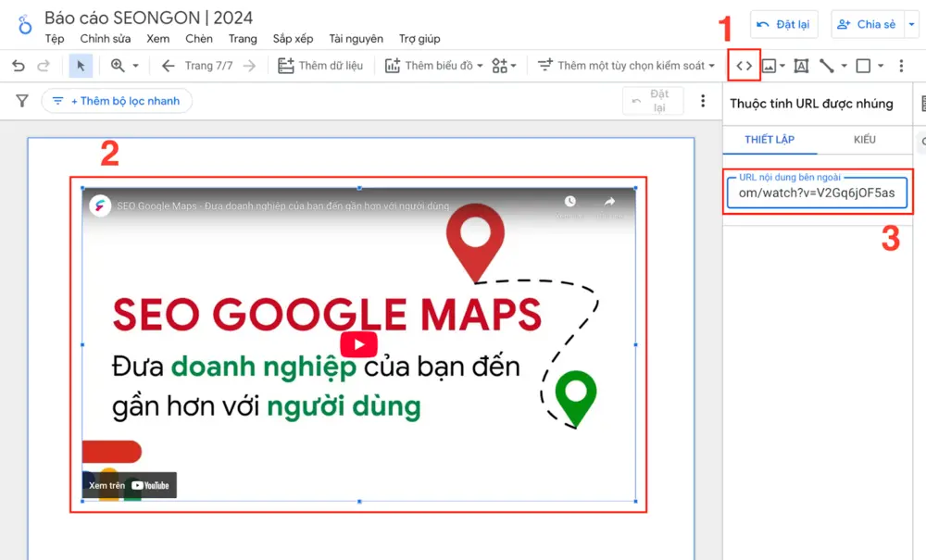This screenshot has width=926, height=560.
Task: Open Thêm một tùy chọn kiểm soát dropdown
Action: [x=627, y=66]
